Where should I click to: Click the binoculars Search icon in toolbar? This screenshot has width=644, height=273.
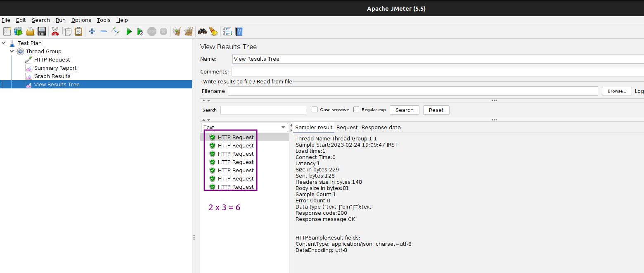coord(202,31)
